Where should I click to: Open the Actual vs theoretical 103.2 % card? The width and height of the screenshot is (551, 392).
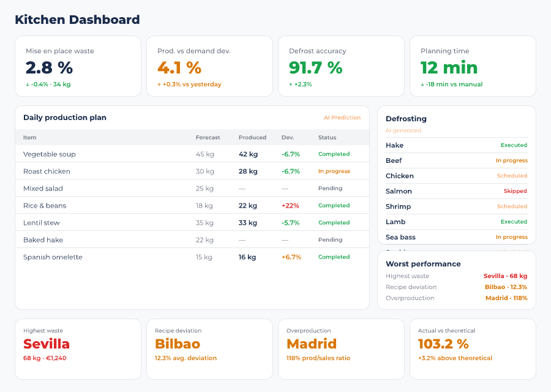coord(473,348)
